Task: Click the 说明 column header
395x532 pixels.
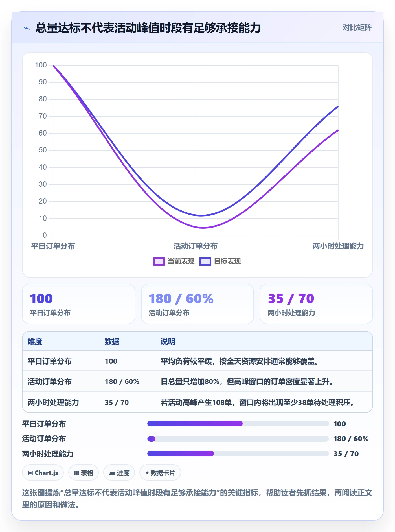Action: coord(168,341)
